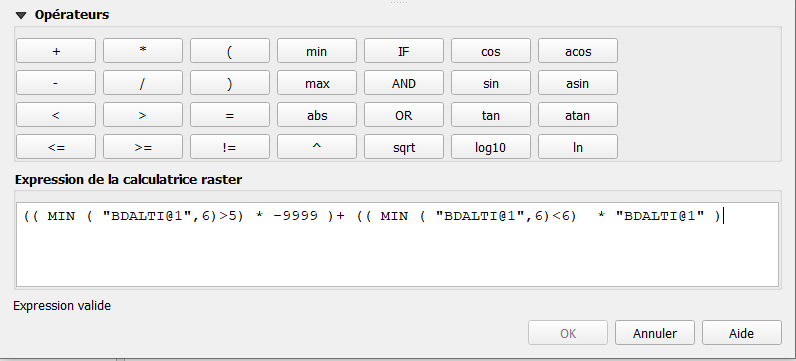Image resolution: width=796 pixels, height=361 pixels.
Task: Insert the asin function
Action: tap(578, 83)
